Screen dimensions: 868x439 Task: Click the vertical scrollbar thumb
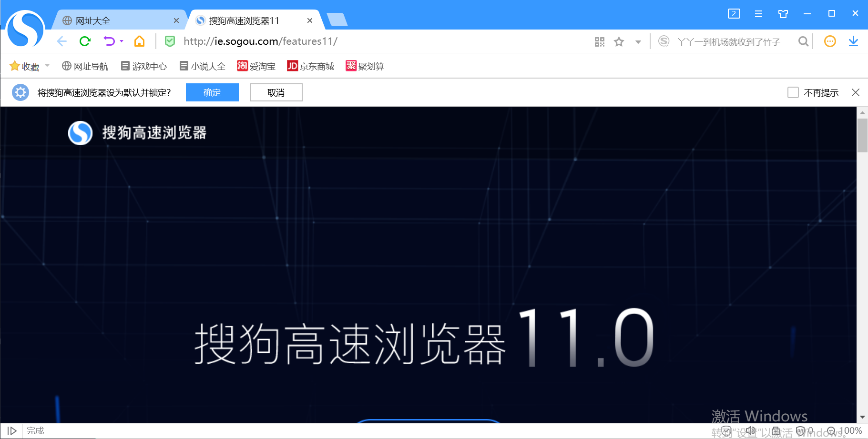[862, 135]
